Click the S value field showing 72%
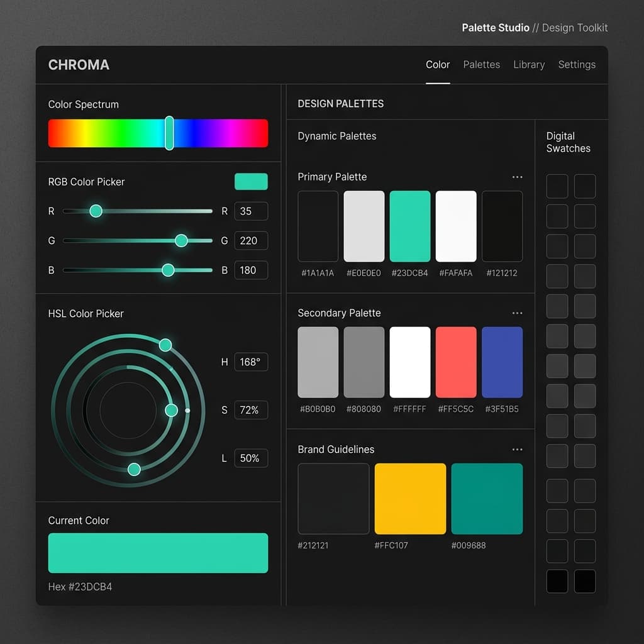 [x=251, y=410]
